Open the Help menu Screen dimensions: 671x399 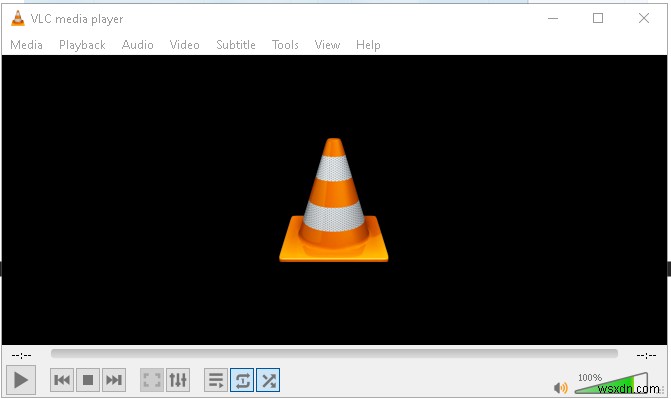[x=368, y=45]
